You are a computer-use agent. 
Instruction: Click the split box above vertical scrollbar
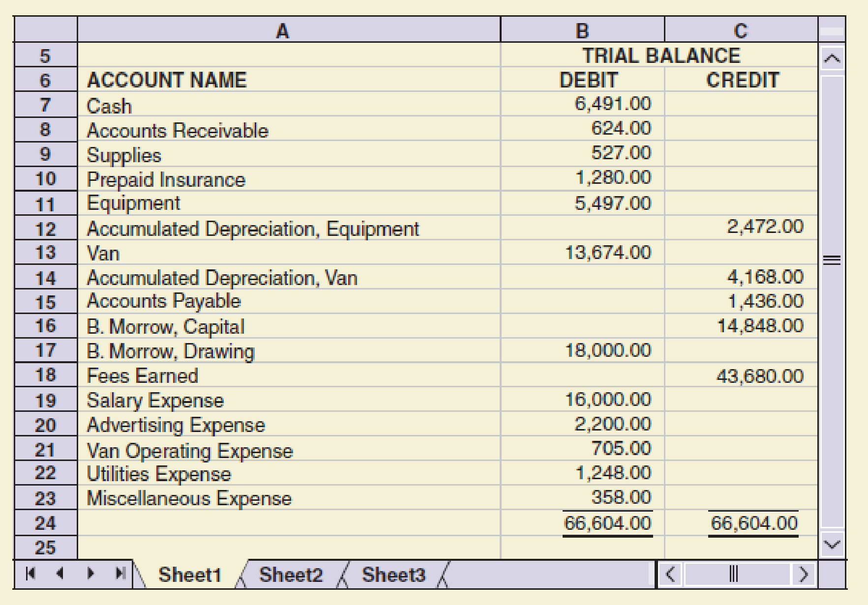click(x=832, y=31)
